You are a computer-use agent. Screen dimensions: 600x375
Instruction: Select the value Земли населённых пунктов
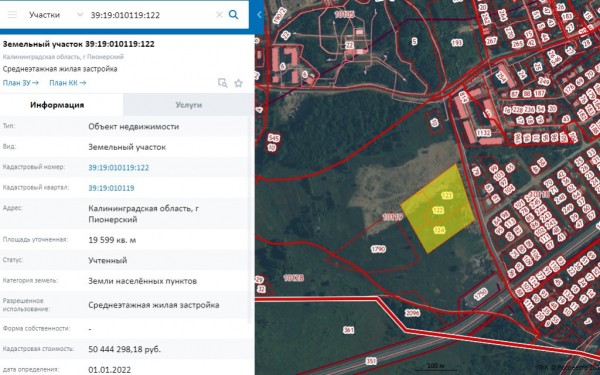click(143, 281)
